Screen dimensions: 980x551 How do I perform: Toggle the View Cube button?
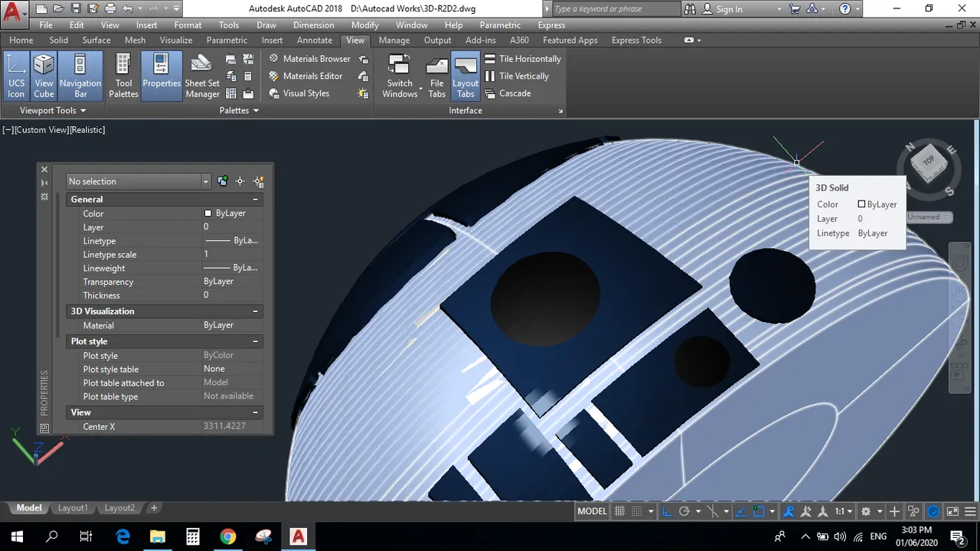(x=44, y=77)
